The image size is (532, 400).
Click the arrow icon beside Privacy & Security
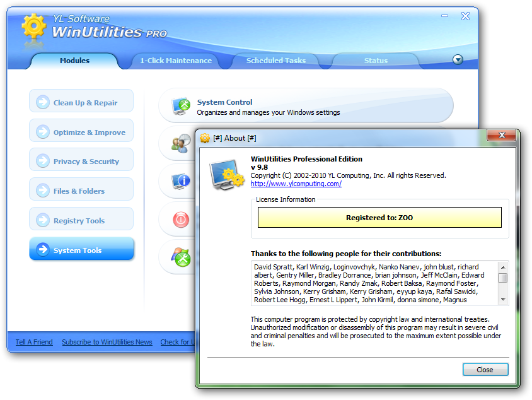tap(43, 161)
